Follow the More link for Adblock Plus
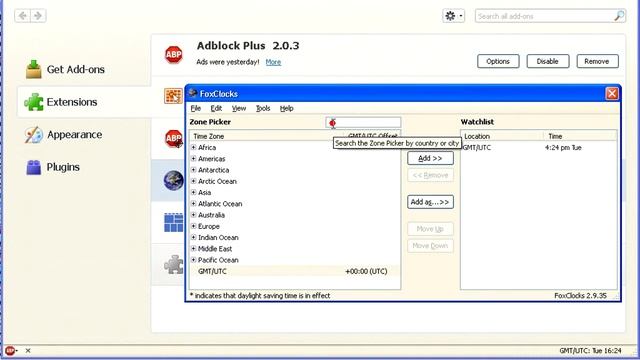 point(273,62)
